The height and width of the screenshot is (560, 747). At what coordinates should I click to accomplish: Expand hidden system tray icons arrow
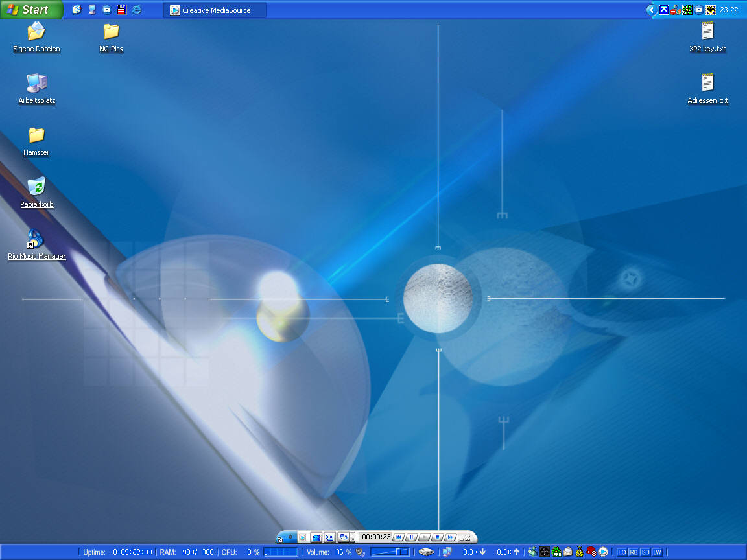point(652,10)
